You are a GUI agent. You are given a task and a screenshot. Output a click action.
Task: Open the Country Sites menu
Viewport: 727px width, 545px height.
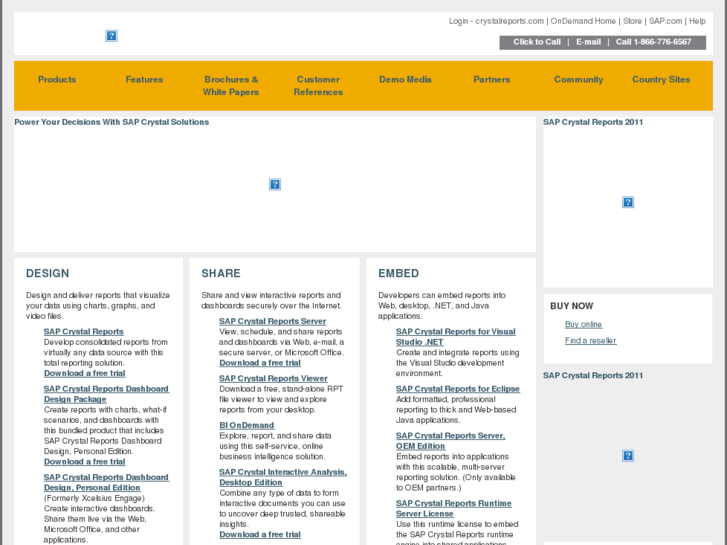661,79
